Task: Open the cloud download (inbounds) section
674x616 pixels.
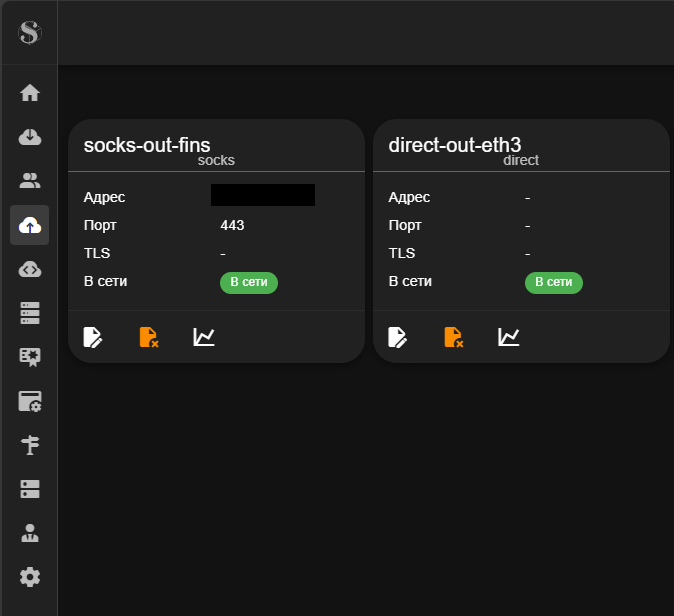Action: (x=30, y=137)
